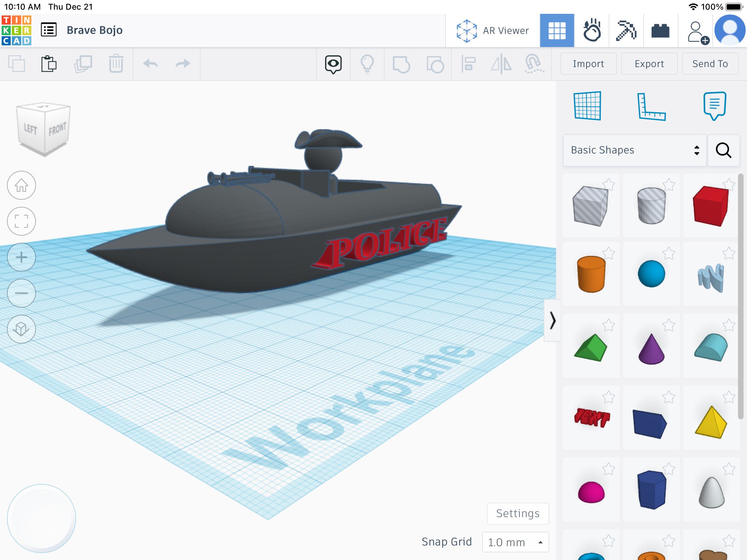
Task: Open the Bricks mode icon
Action: point(660,30)
